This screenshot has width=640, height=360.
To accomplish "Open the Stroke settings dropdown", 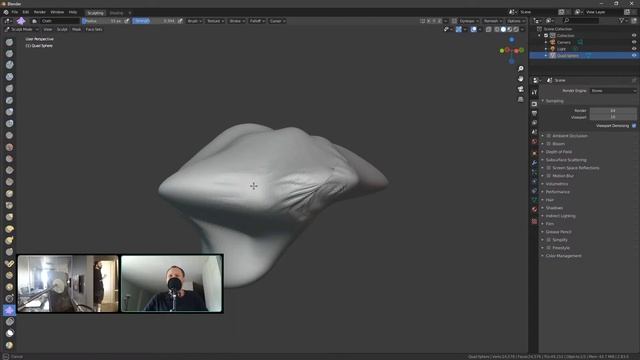I will coord(237,21).
